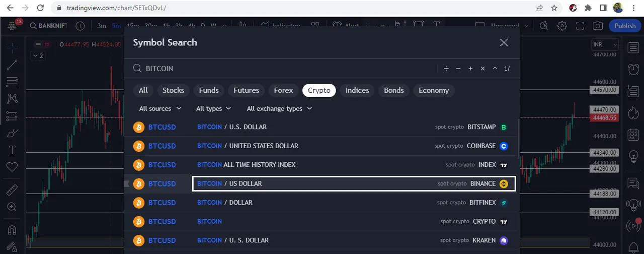Image resolution: width=644 pixels, height=254 pixels.
Task: Select Bitcoin All Time History Index result
Action: (321, 165)
